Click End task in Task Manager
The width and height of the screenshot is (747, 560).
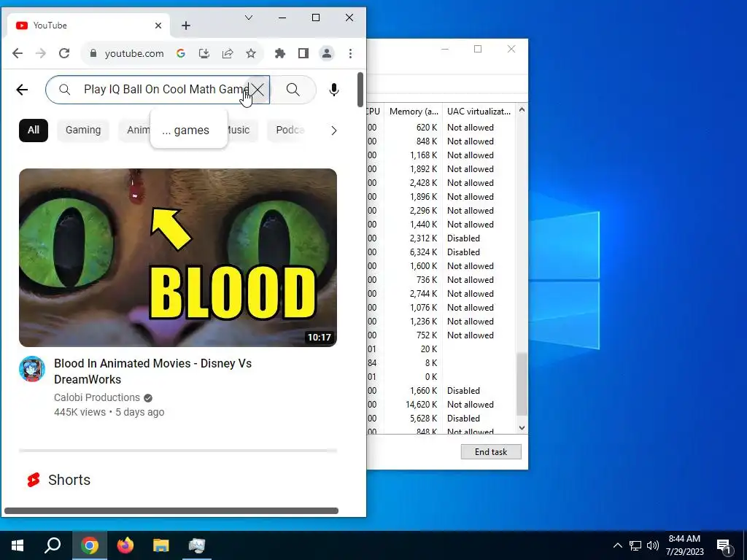click(491, 452)
